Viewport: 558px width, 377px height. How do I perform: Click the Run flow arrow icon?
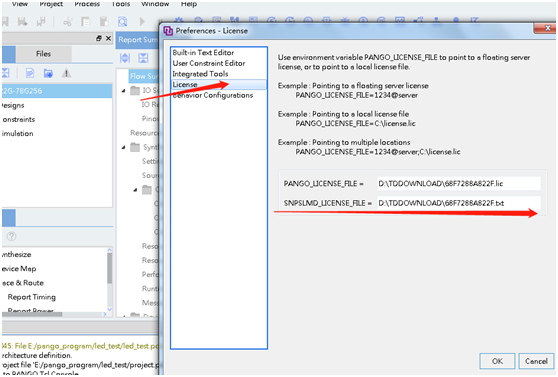pos(142,22)
